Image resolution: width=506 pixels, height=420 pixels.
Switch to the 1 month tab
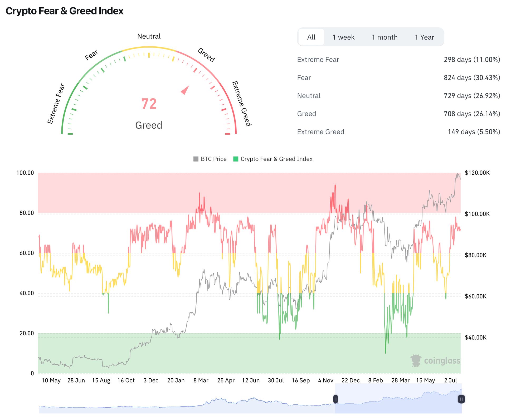pos(385,37)
